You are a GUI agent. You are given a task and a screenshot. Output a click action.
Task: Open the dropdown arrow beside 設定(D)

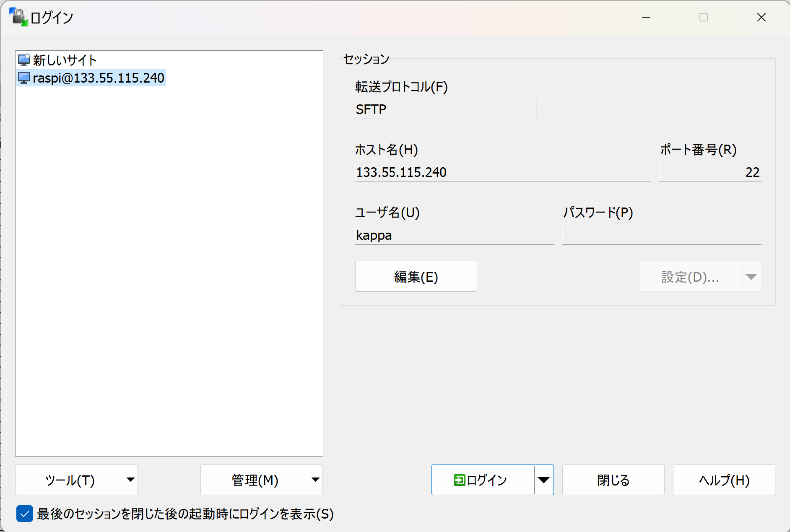click(751, 276)
